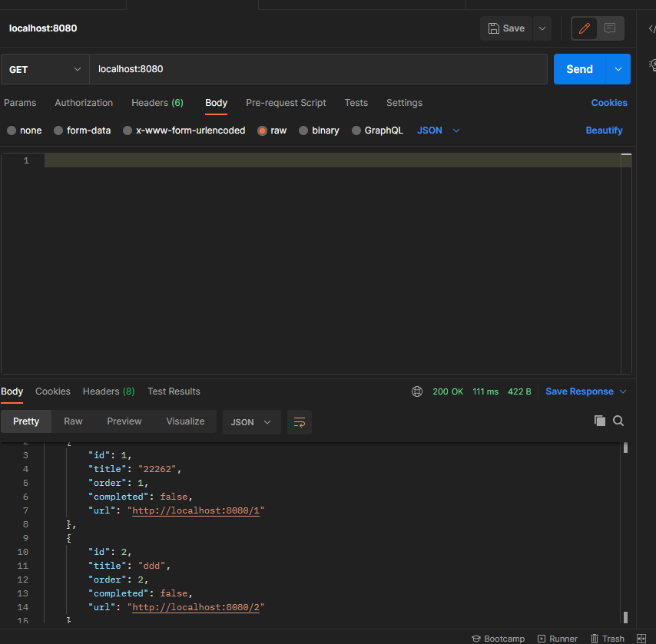Screen dimensions: 656x644
Task: Switch to the Tests tab
Action: tap(356, 103)
